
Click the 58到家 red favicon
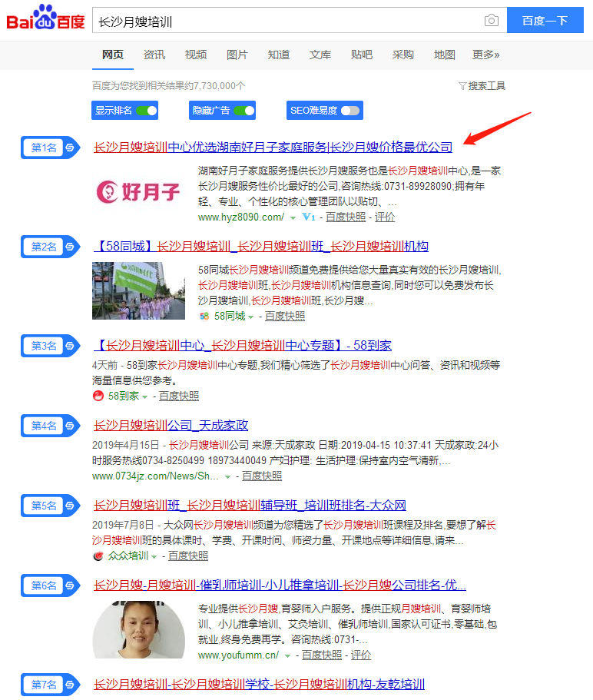click(98, 396)
